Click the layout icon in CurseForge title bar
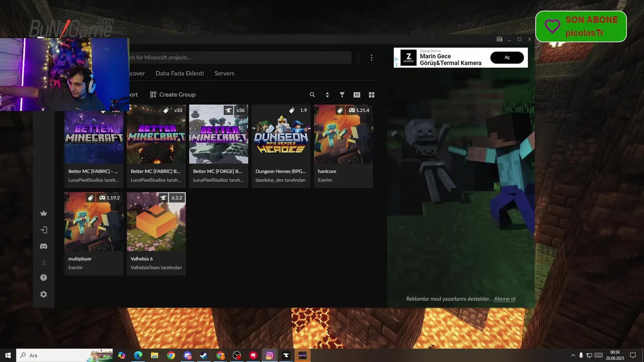 pos(499,39)
